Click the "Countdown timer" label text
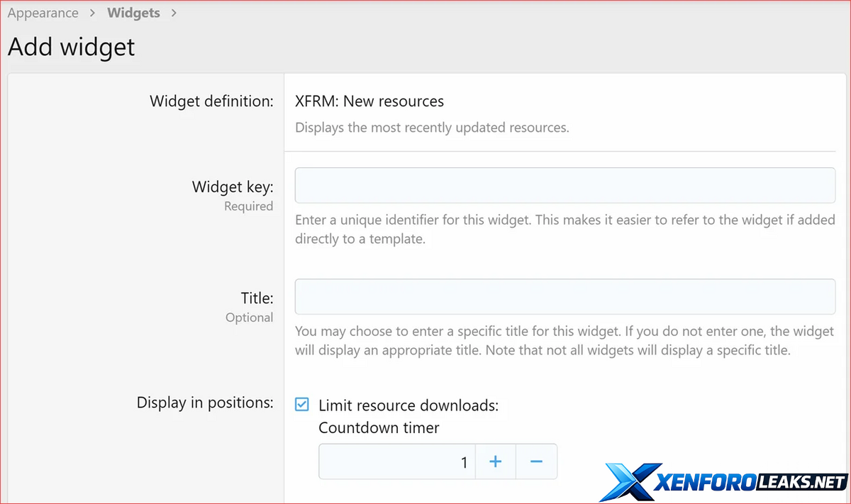The width and height of the screenshot is (851, 504). (x=379, y=427)
